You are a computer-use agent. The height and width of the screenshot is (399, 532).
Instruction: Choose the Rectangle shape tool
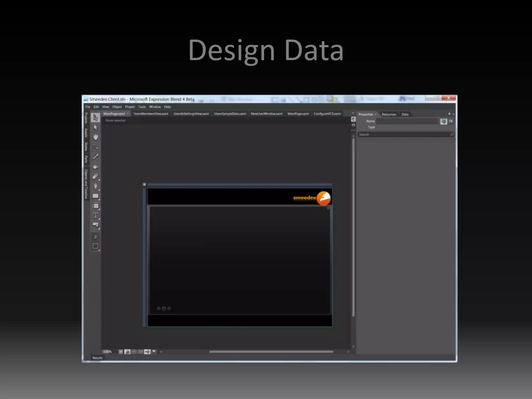95,196
